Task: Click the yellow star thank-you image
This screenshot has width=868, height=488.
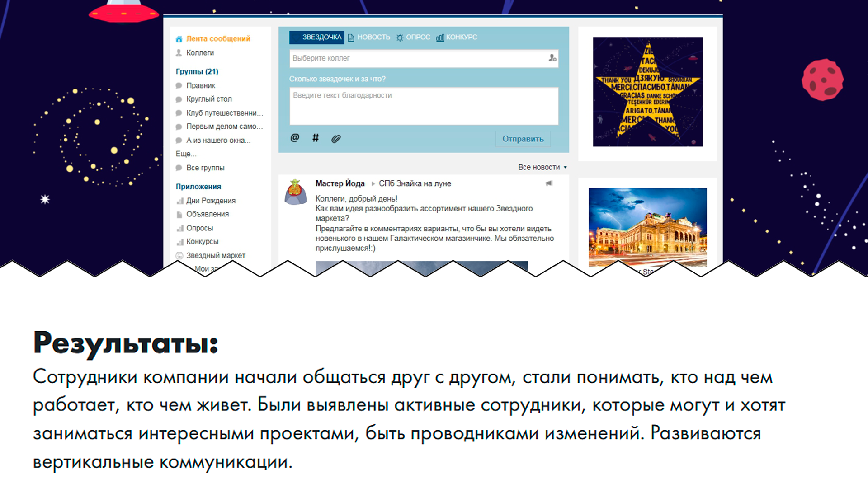Action: [647, 92]
